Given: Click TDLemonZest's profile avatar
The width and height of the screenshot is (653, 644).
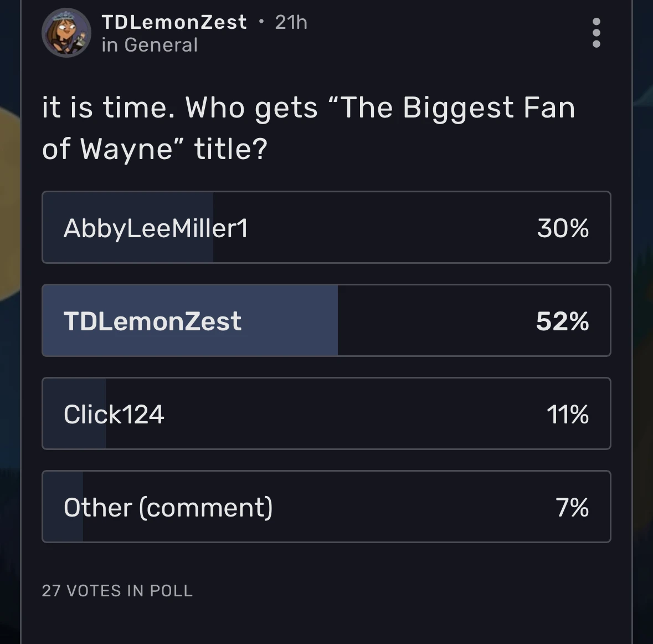Looking at the screenshot, I should [66, 33].
